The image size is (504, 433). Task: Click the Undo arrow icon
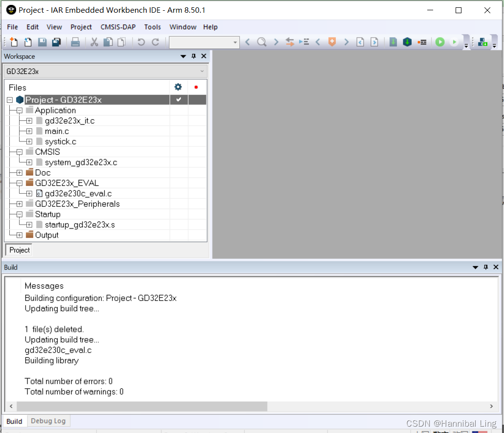pyautogui.click(x=141, y=42)
